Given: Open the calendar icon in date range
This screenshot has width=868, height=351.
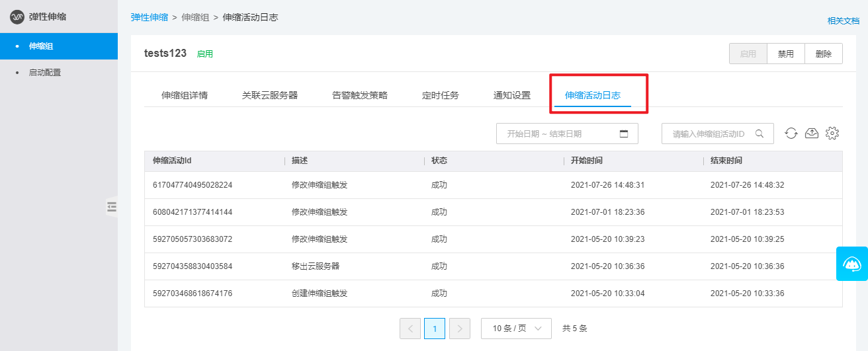Looking at the screenshot, I should (623, 134).
